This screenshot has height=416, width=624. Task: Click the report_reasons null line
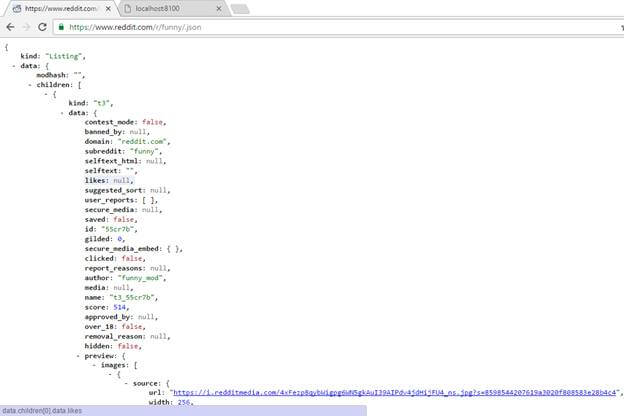coord(127,268)
